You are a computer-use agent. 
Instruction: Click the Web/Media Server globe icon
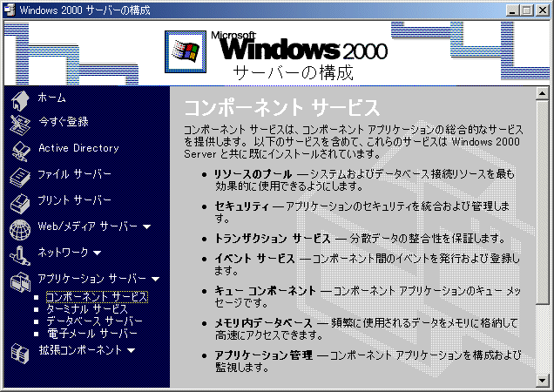(x=20, y=229)
